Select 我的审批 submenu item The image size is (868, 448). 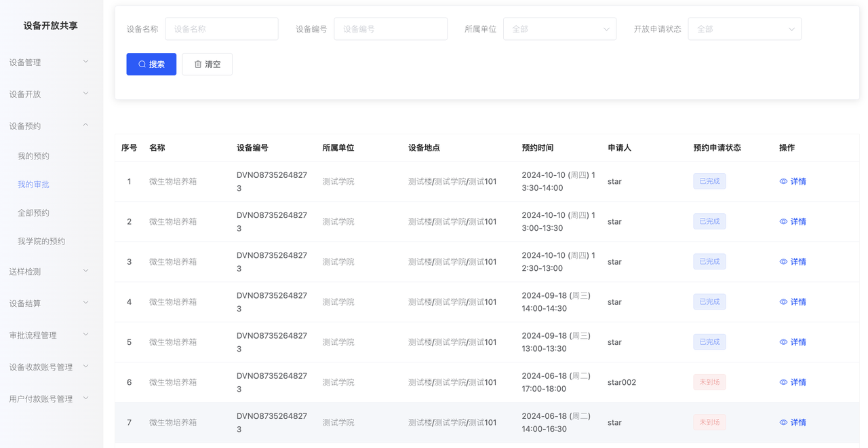[x=33, y=185]
